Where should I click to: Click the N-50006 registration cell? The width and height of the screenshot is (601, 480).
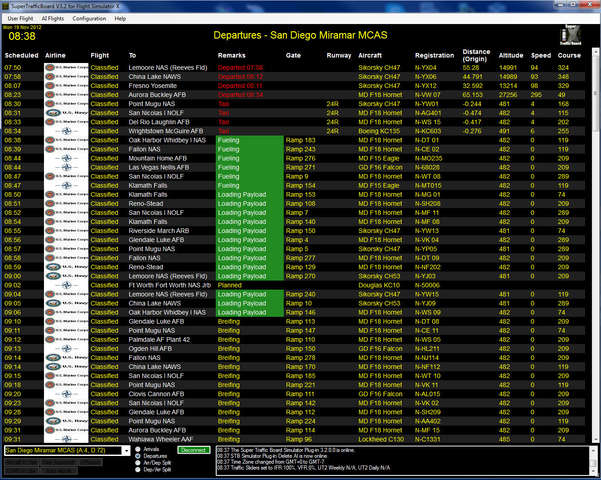click(x=427, y=285)
